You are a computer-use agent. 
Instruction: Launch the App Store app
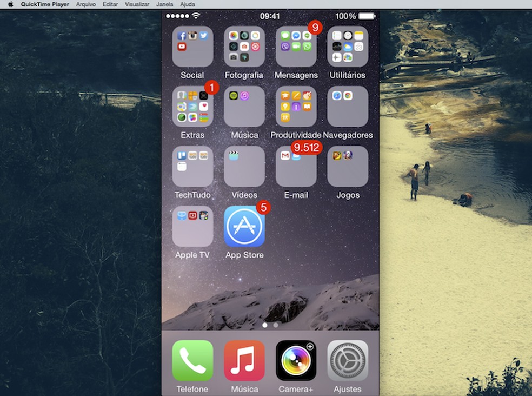coord(244,227)
